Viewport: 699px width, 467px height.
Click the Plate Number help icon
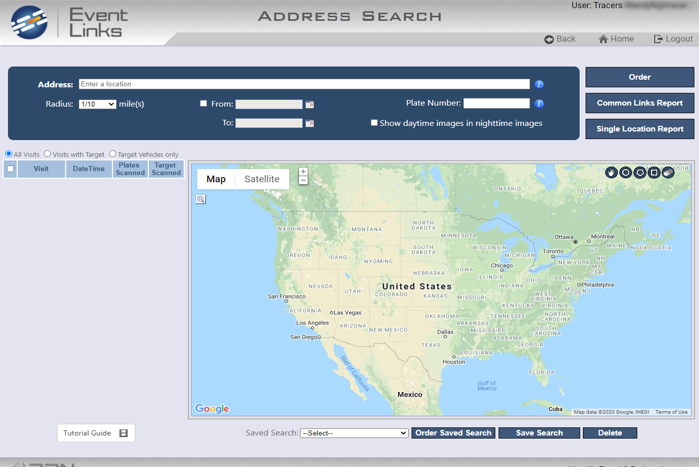pos(539,104)
